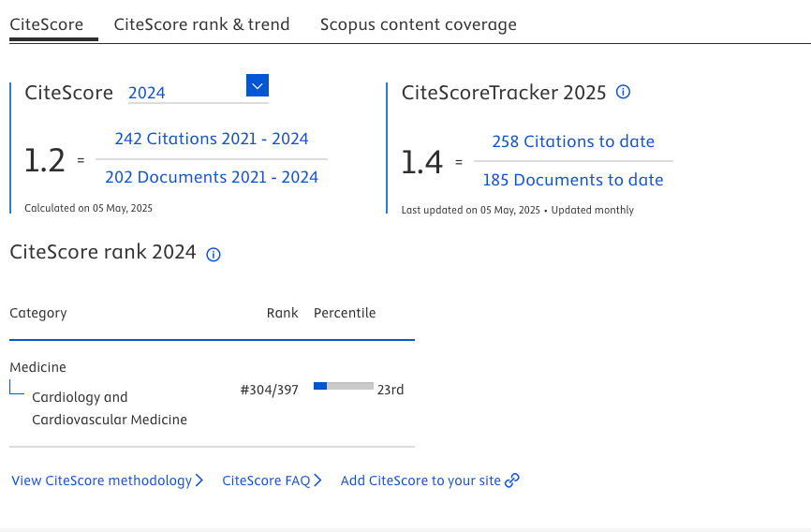Open 258 Citations to date link
The width and height of the screenshot is (811, 532).
click(x=573, y=141)
